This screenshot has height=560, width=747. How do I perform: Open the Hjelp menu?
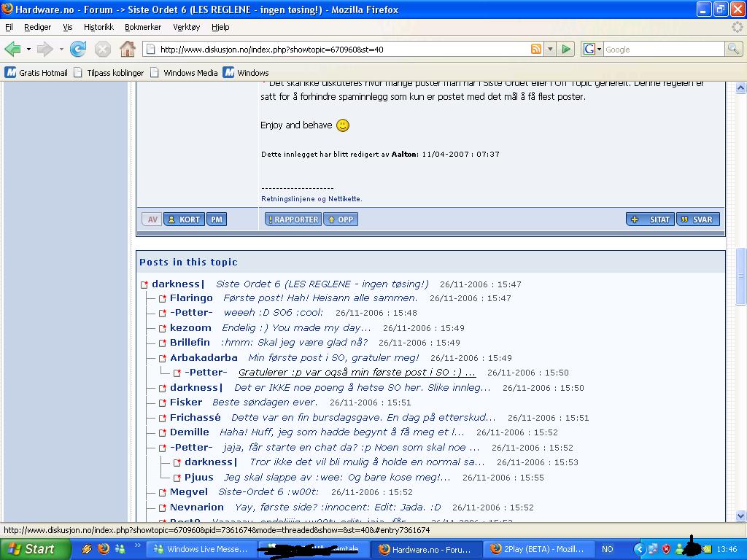[x=220, y=27]
